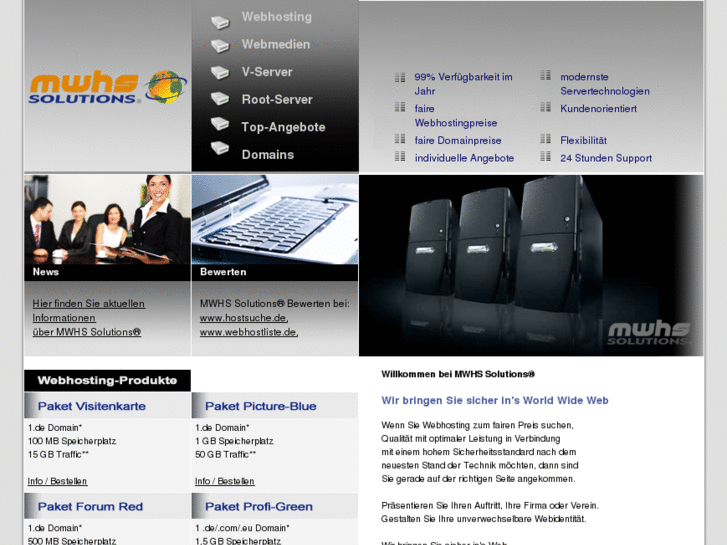Click the Bewerten caption label
This screenshot has height=545, width=727.
(223, 272)
